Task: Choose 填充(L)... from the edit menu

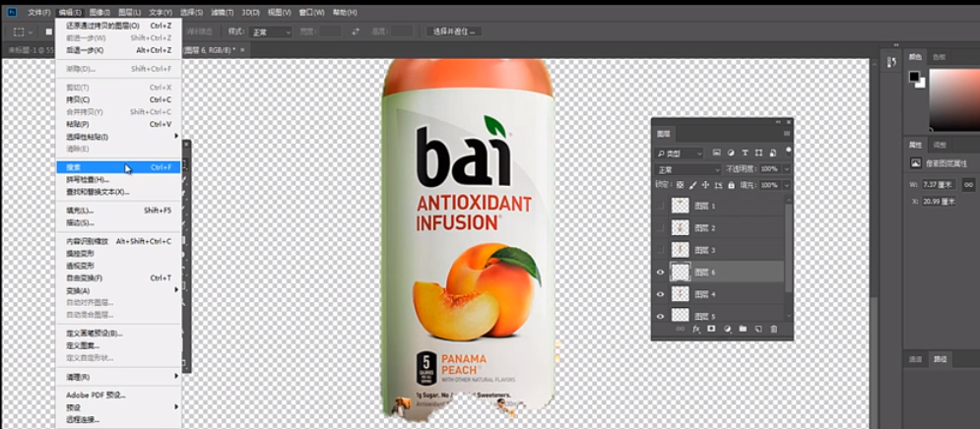Action: pyautogui.click(x=118, y=211)
